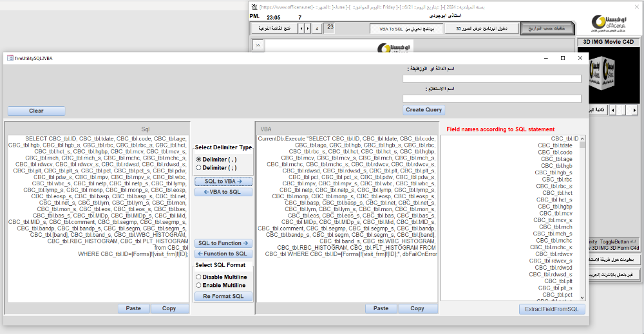Focus the function name input field
Image resolution: width=644 pixels, height=334 pixels.
pos(492,79)
